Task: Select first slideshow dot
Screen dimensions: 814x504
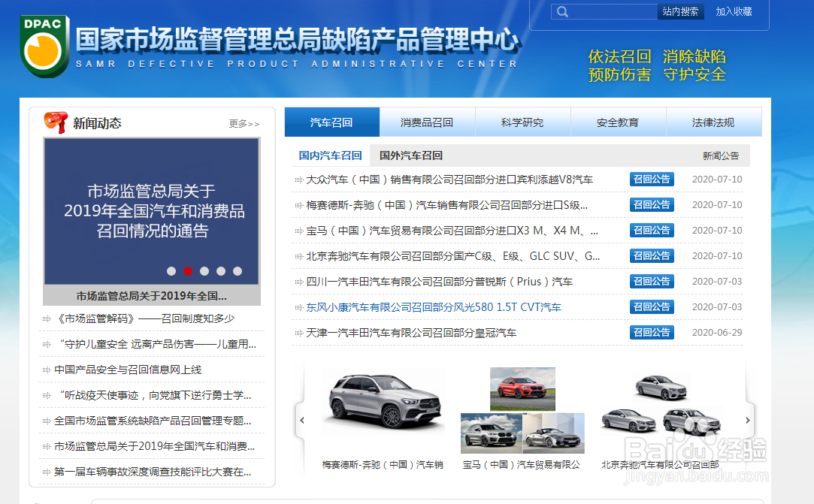Action: (x=171, y=271)
